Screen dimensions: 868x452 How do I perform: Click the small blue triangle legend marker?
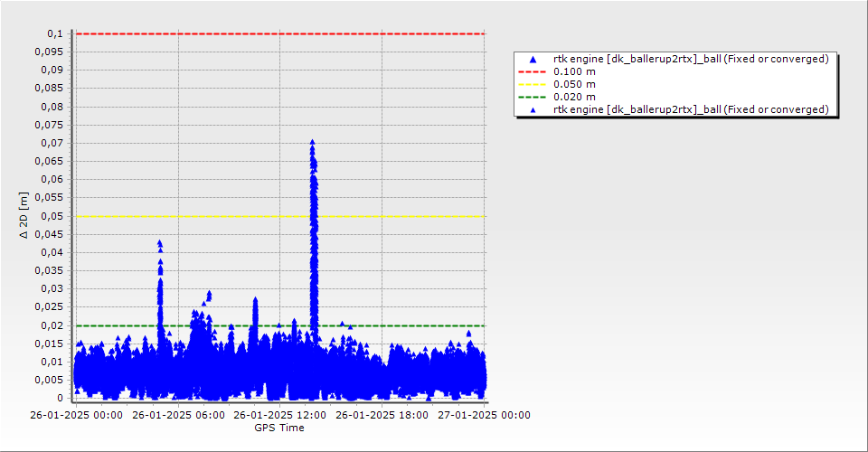533,110
